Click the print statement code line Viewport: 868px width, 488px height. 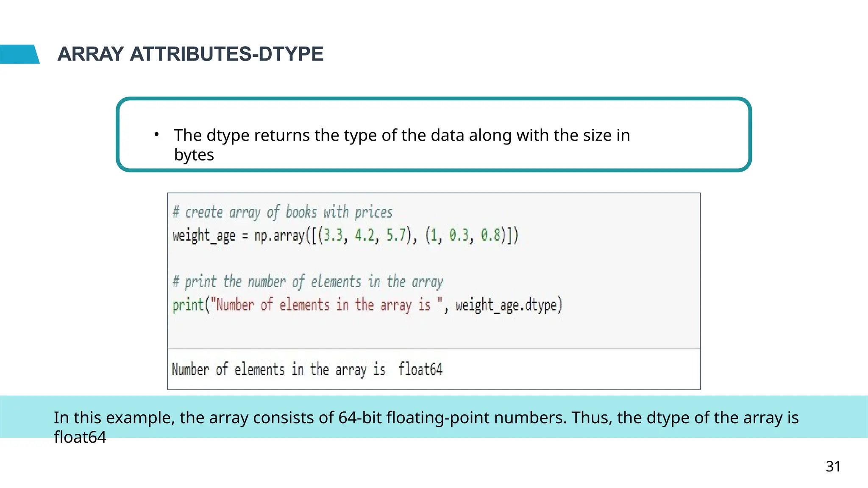367,305
